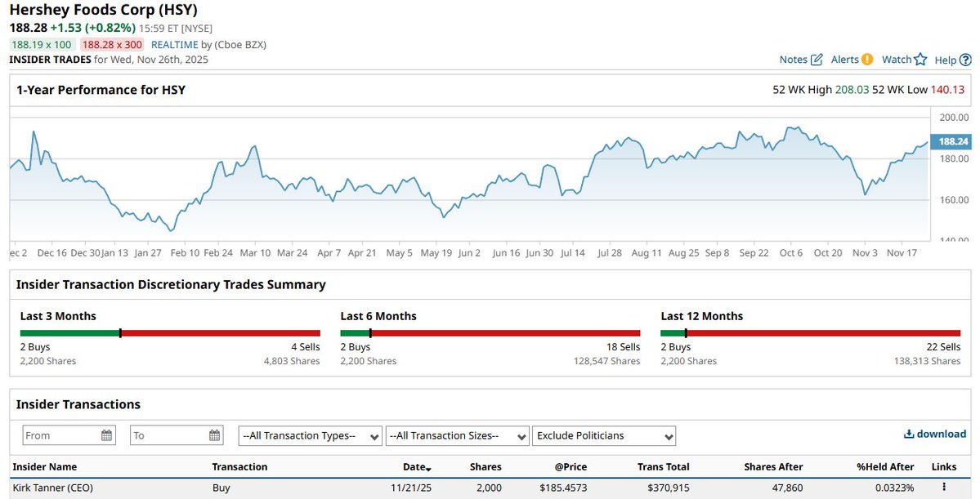980x499 pixels.
Task: Open the calendar icon on the To field
Action: 212,435
